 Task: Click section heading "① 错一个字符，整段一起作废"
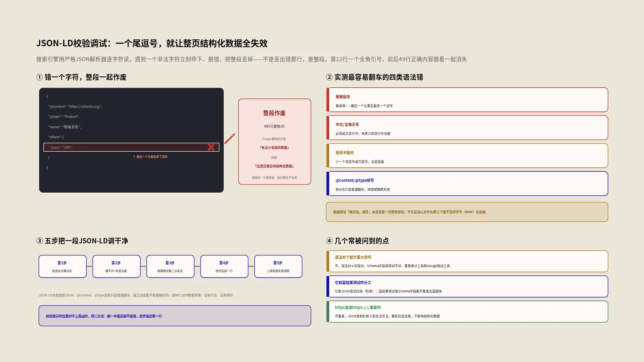click(x=81, y=77)
